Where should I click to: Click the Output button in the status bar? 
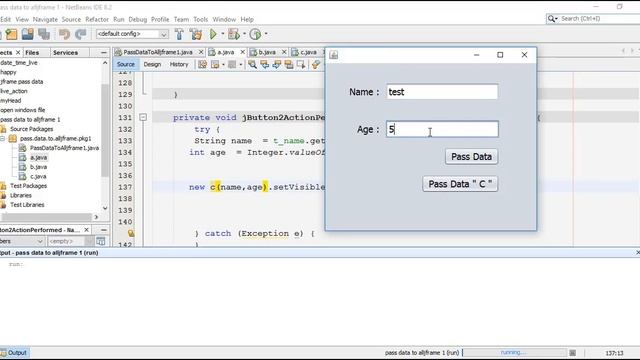(x=14, y=353)
